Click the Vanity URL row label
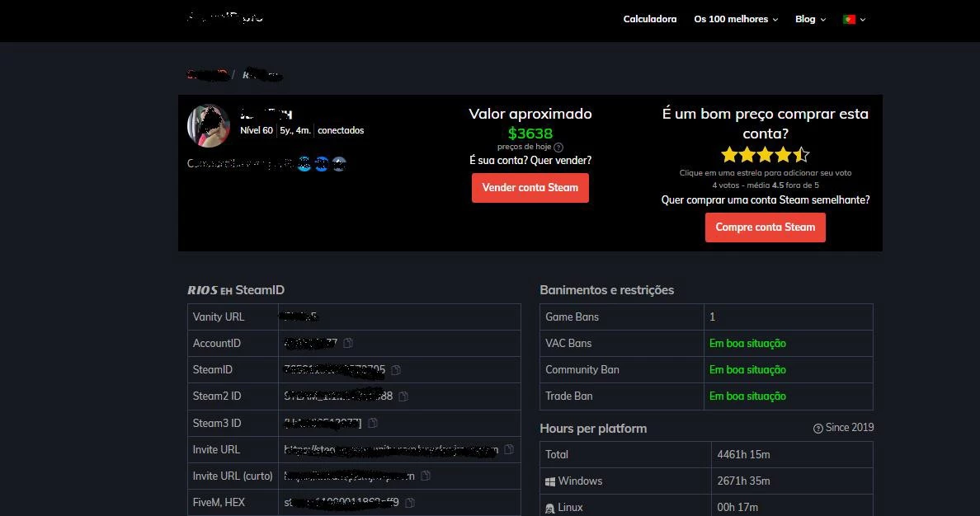 (x=219, y=317)
